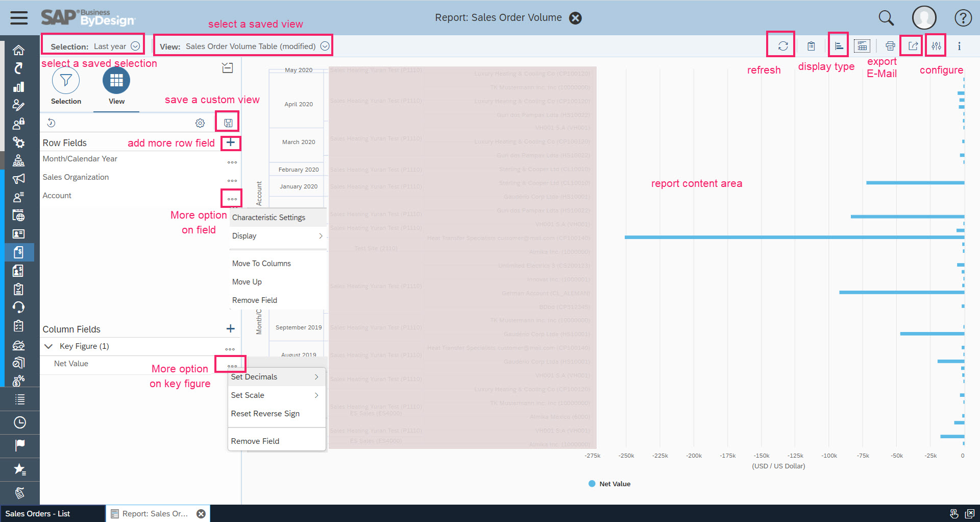Open more options for Key Figure (1)
This screenshot has height=522, width=980.
pyautogui.click(x=230, y=349)
